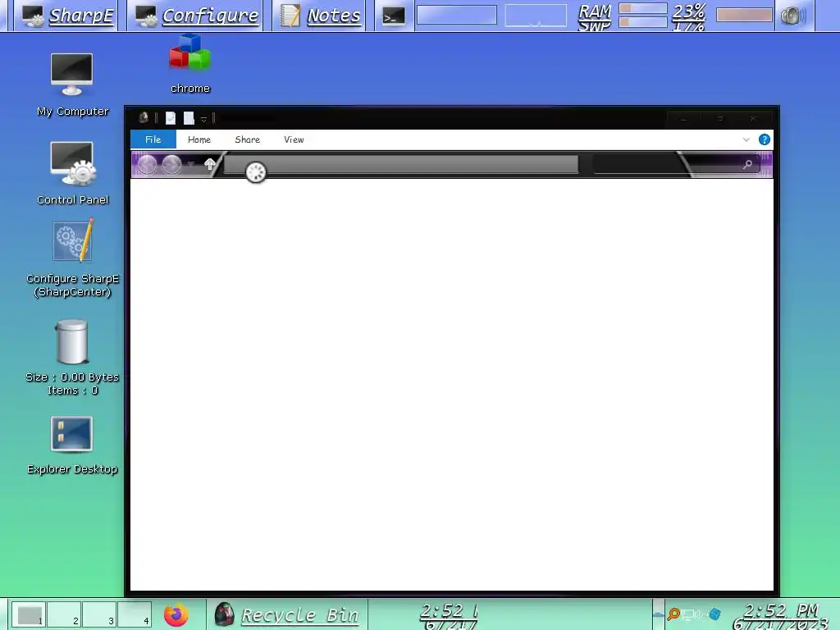This screenshot has width=840, height=630.
Task: Launch the terminal icon on top bar
Action: tap(394, 16)
